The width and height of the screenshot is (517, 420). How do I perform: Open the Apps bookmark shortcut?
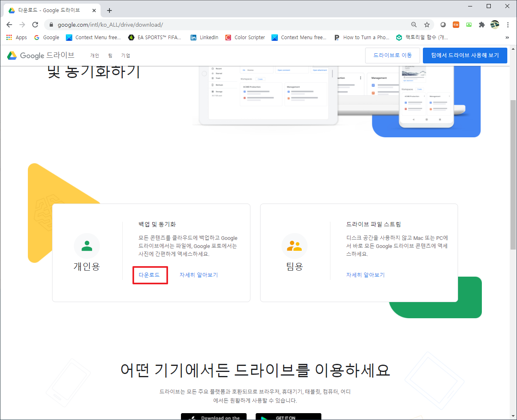coord(17,38)
